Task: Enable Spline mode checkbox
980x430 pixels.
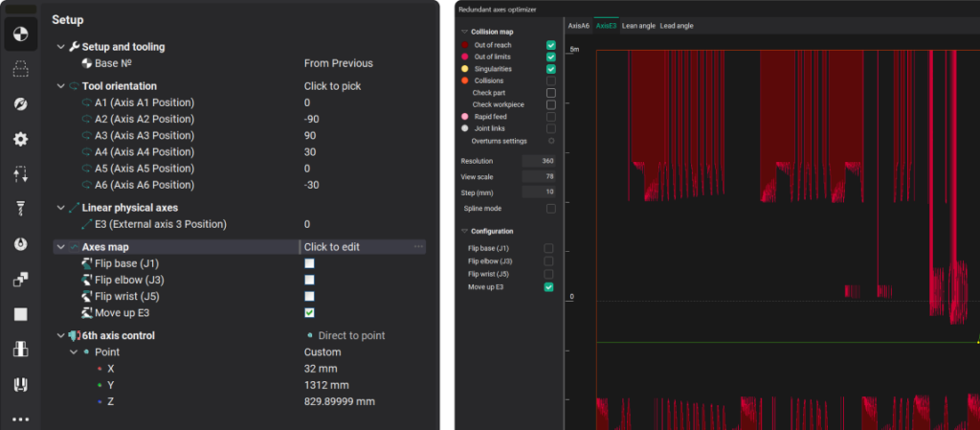Action: [550, 208]
